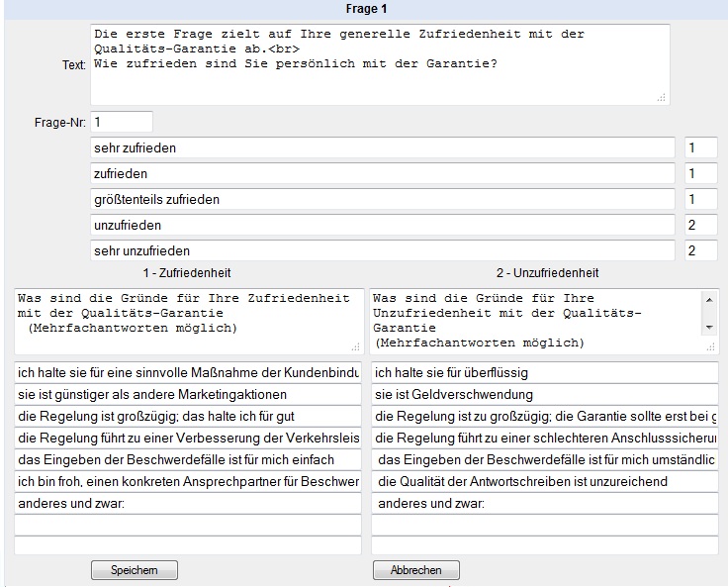Edit right column 'anderes und zwar:' field
Screen dimensions: 728x587
(x=545, y=504)
